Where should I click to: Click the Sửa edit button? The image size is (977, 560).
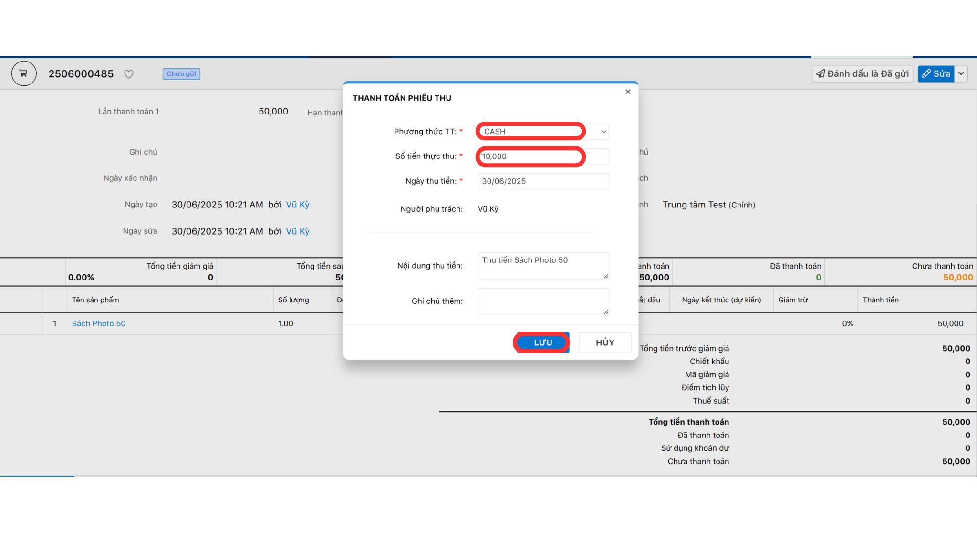tap(935, 73)
